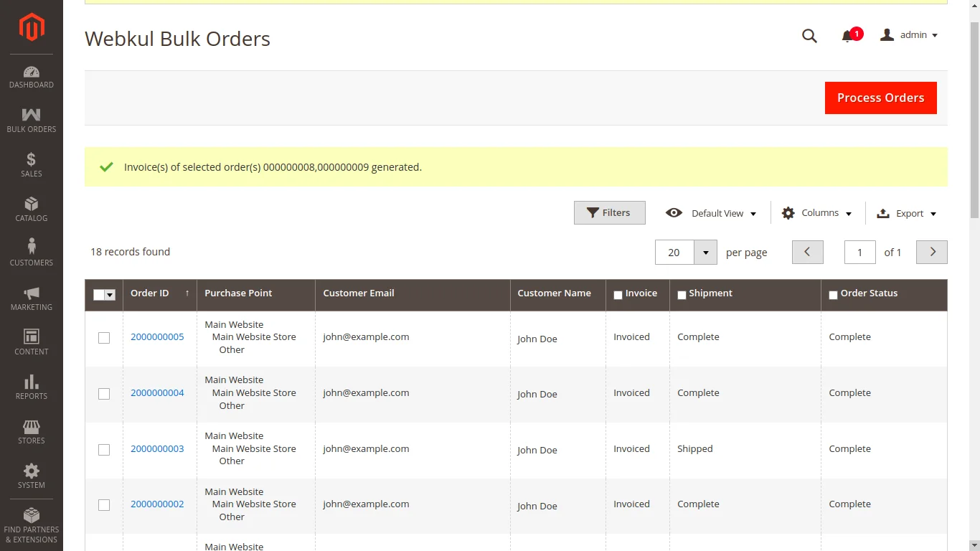Click the Purchase Point column header

[x=256, y=293]
